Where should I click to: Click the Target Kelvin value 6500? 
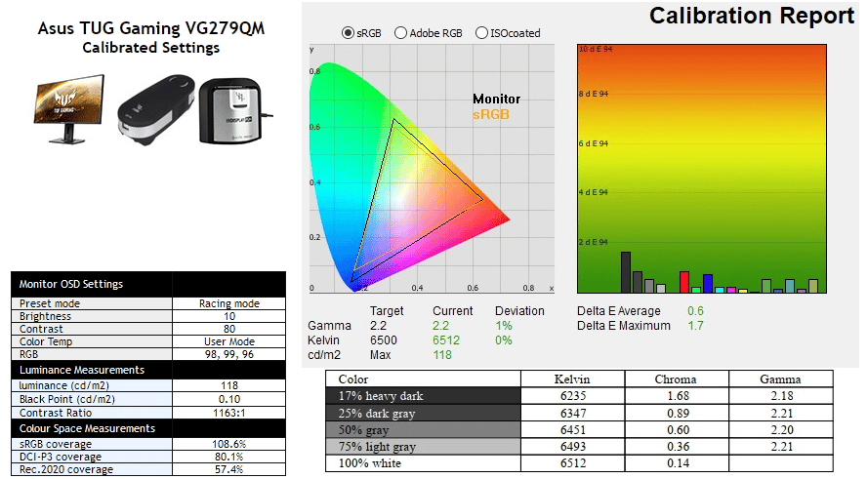(384, 340)
